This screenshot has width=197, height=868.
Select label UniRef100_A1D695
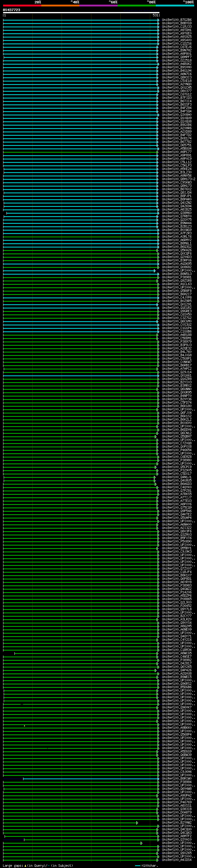click(176, 264)
